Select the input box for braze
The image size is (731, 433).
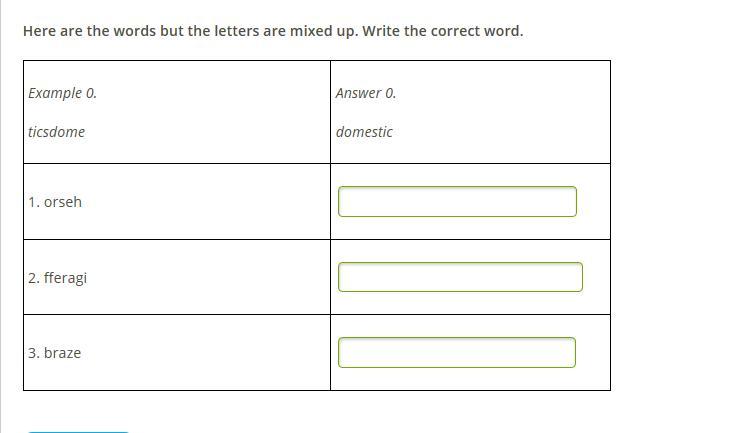(x=457, y=352)
